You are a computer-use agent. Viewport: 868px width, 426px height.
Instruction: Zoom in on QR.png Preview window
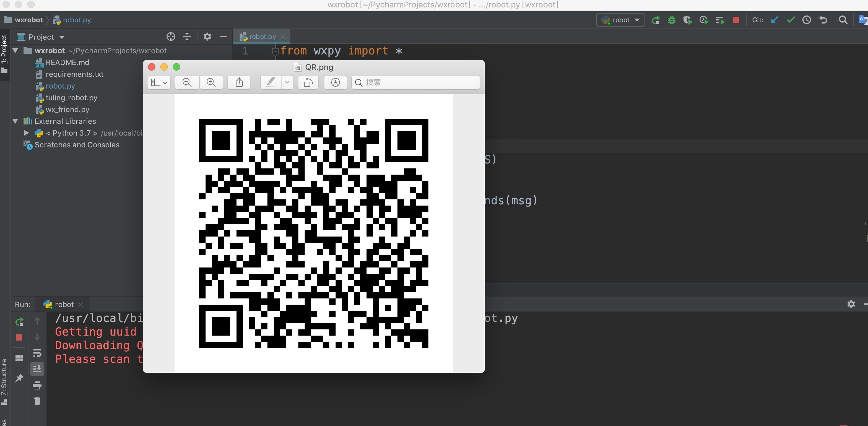(x=211, y=83)
